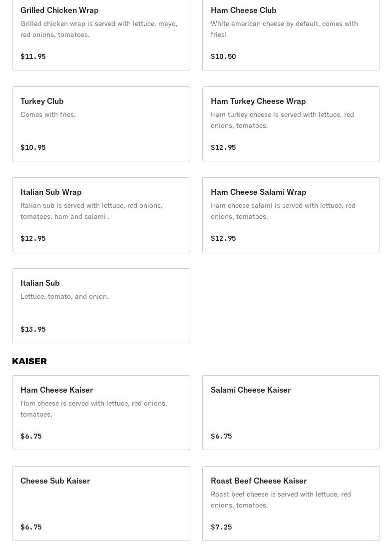
Task: Choose the Cheese Sub Kaiser item
Action: (101, 504)
